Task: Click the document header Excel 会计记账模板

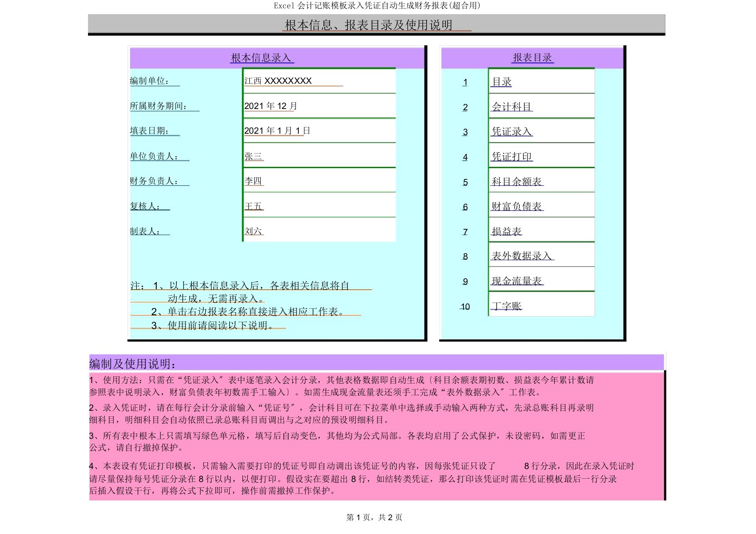Action: (x=377, y=5)
